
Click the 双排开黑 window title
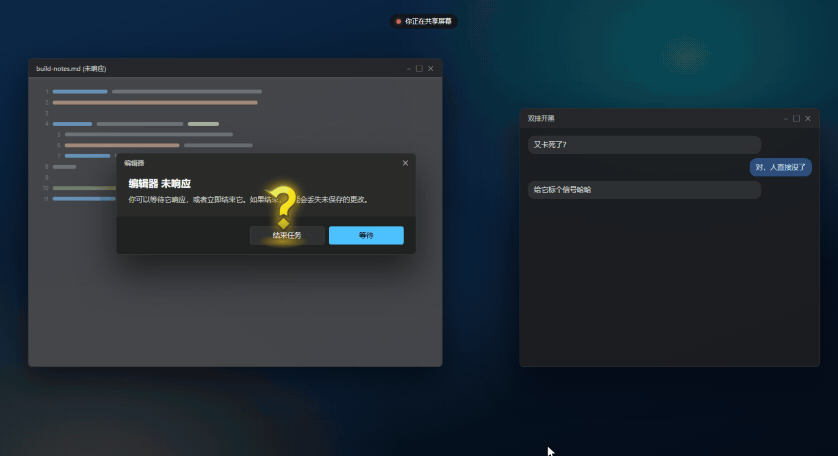[x=541, y=119]
